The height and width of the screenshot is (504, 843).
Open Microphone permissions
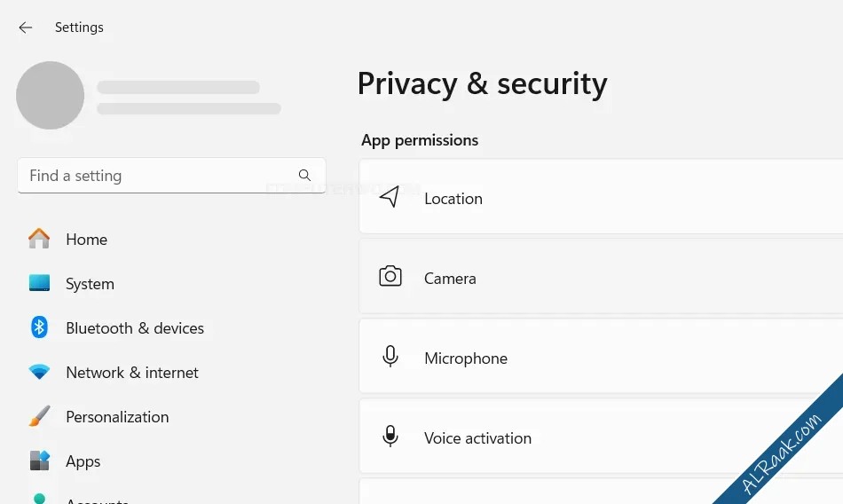[x=601, y=356]
